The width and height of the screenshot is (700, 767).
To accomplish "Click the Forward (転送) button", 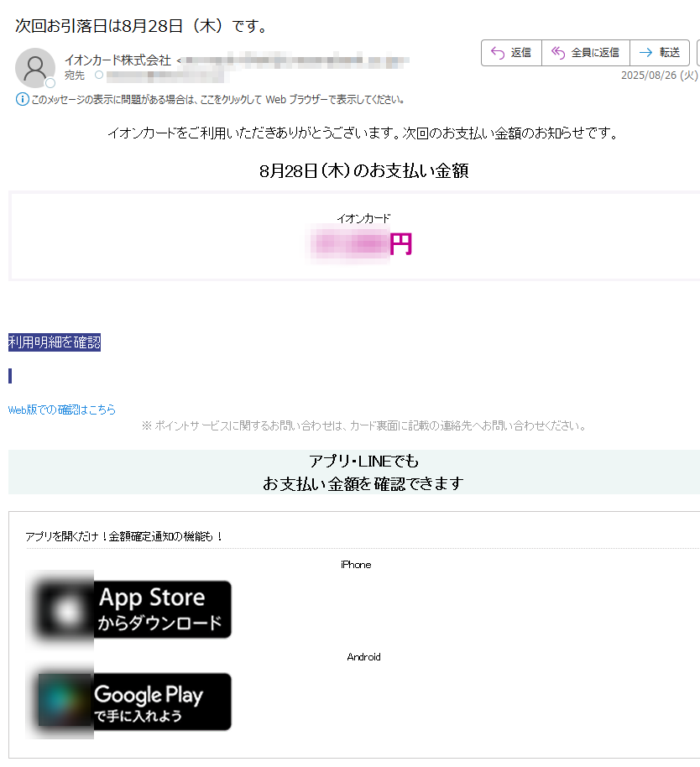I will point(660,53).
